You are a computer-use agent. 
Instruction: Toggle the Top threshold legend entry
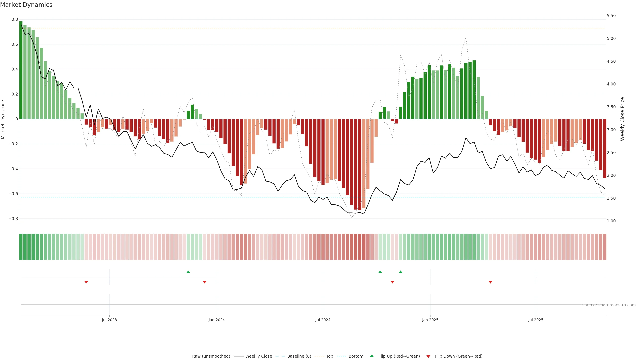point(330,356)
